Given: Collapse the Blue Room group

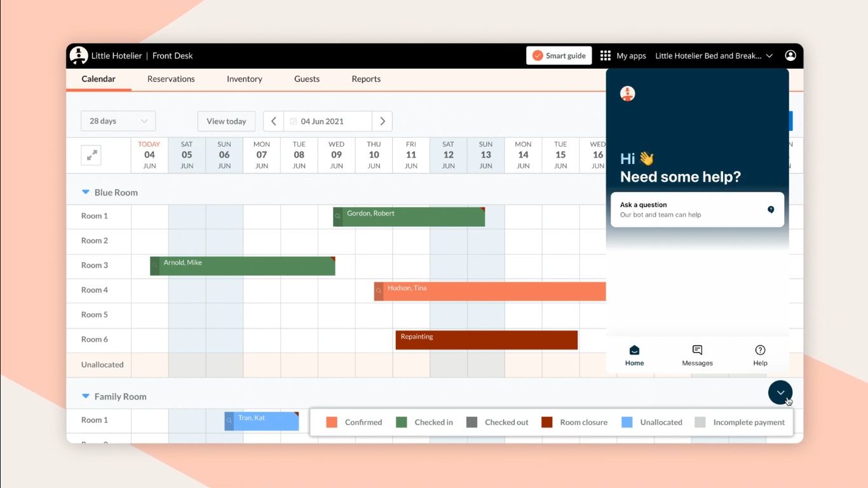Looking at the screenshot, I should tap(86, 192).
